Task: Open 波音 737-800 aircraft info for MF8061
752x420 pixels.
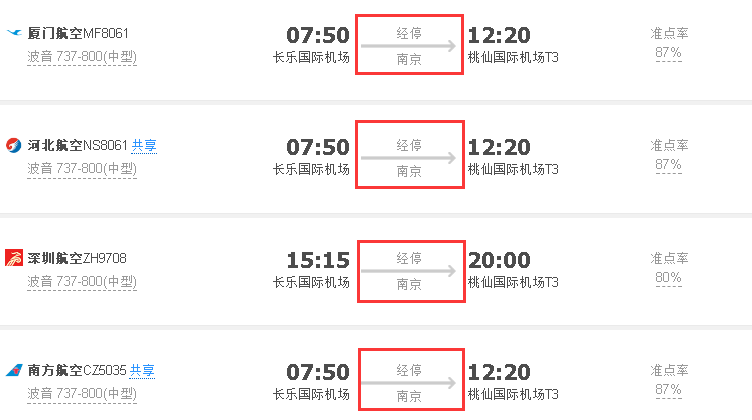Action: (82, 57)
